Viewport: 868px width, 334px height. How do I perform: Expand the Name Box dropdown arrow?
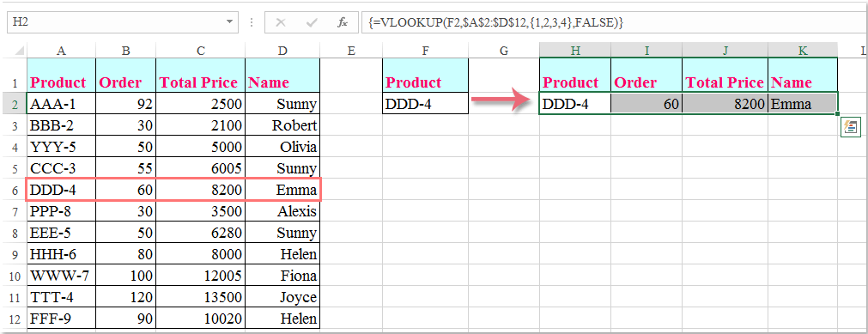click(230, 22)
